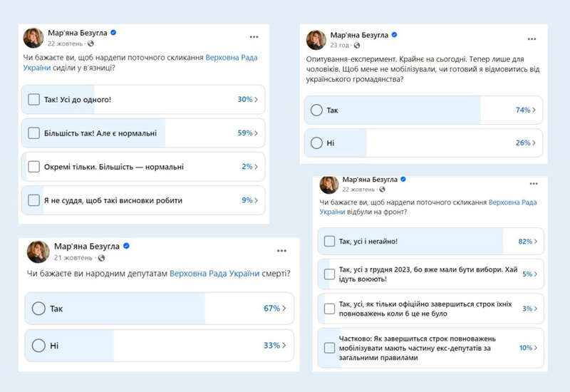The width and height of the screenshot is (570, 392).
Task: Check the 'Так! Усі до одного!' option
Action: pyautogui.click(x=33, y=100)
